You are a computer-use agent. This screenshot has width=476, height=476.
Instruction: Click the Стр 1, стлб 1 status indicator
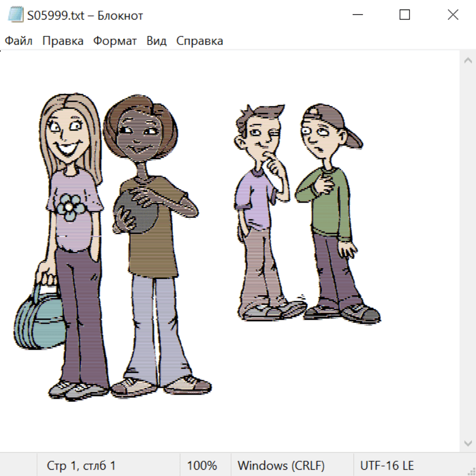pyautogui.click(x=81, y=465)
